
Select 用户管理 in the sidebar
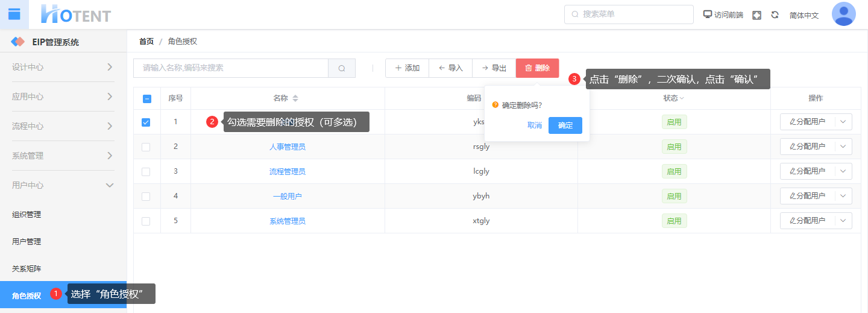[27, 241]
